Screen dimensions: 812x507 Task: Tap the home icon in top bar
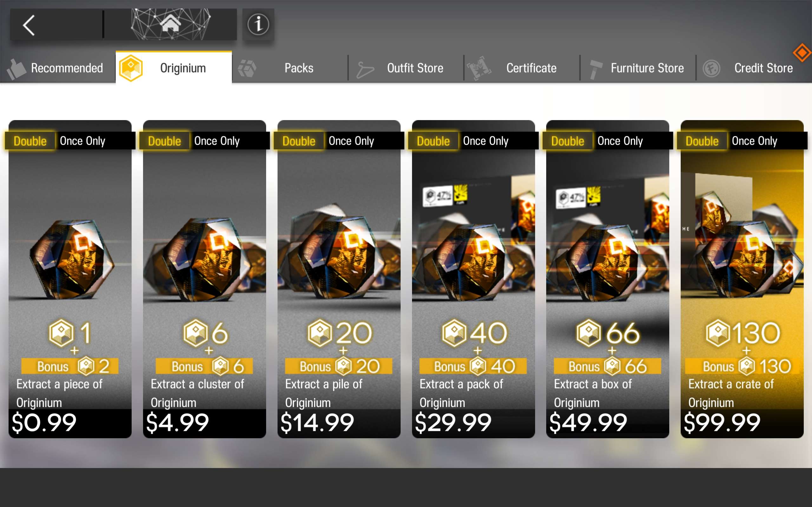[170, 24]
